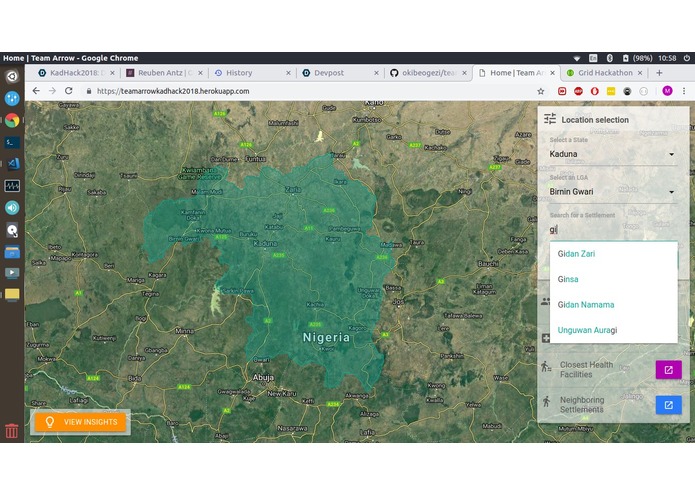The height and width of the screenshot is (494, 695).
Task: Select Ginsa from the suggestions
Action: coord(613,279)
